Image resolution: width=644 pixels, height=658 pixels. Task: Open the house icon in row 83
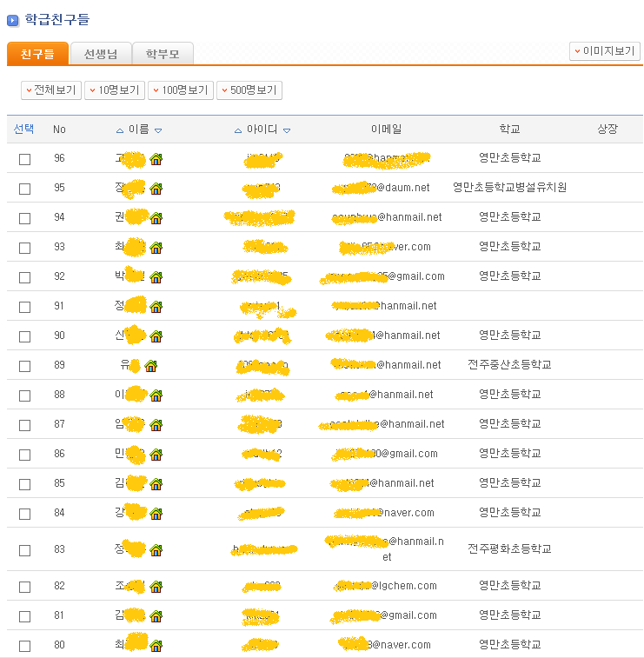pos(156,549)
